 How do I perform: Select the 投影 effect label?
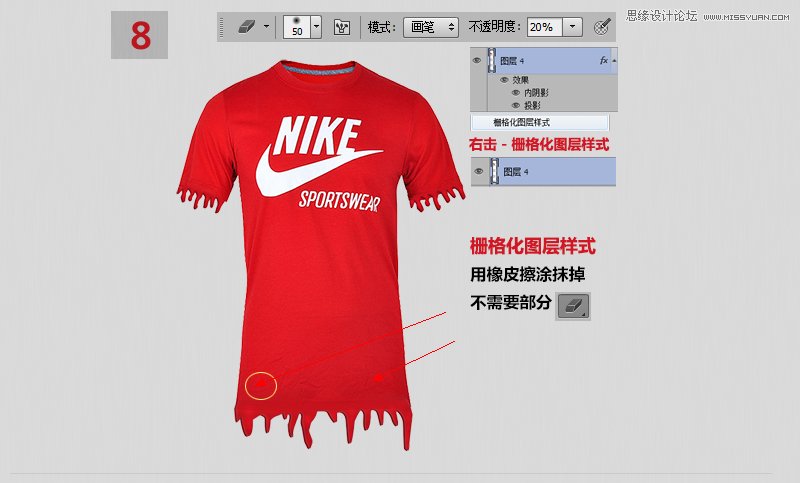(533, 106)
